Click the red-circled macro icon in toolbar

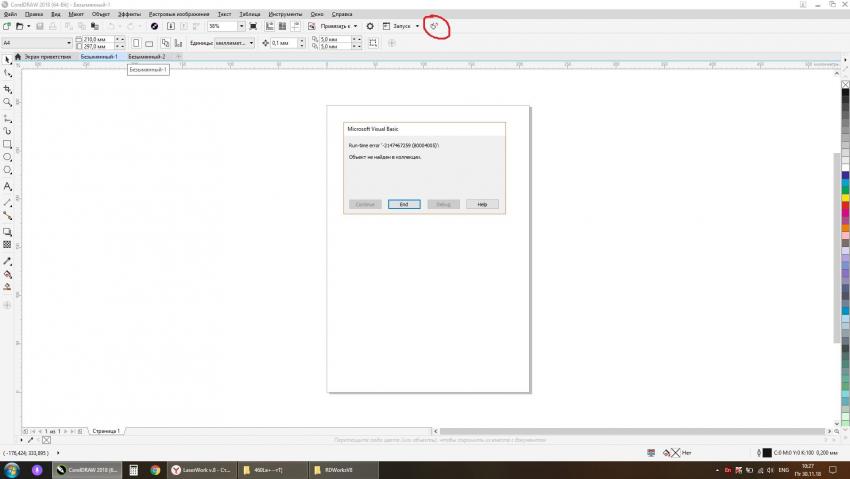point(434,26)
